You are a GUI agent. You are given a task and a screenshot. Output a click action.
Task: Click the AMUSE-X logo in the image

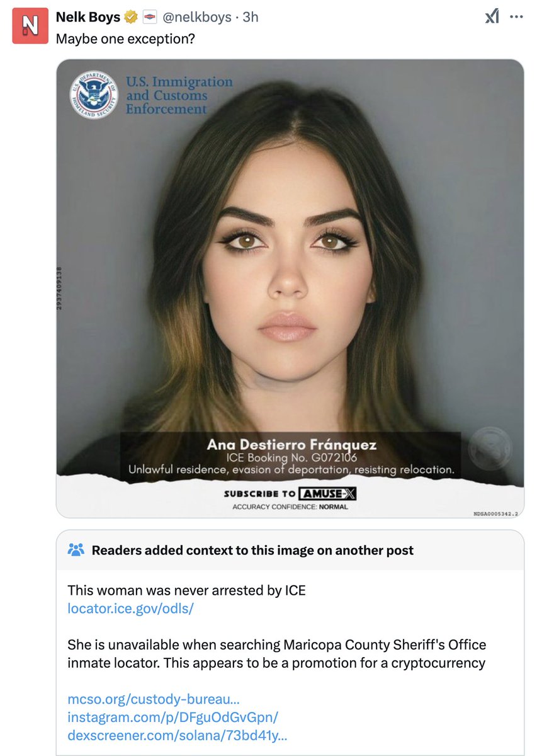click(x=327, y=493)
